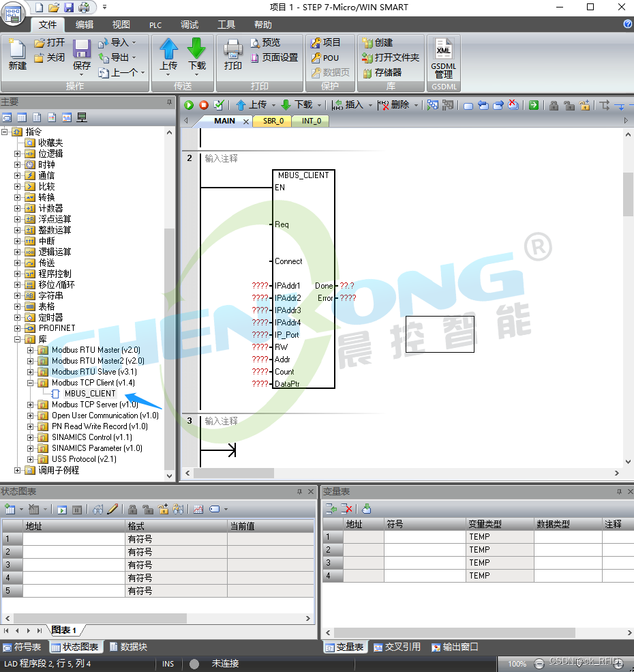
Task: Click the red STOP button in editor toolbar
Action: (204, 105)
